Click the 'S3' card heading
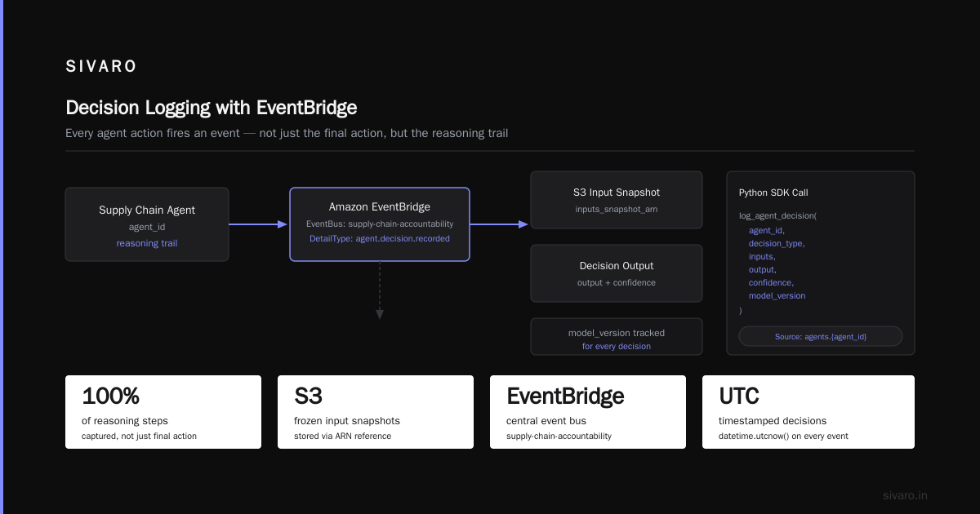The height and width of the screenshot is (514, 980). (x=308, y=397)
